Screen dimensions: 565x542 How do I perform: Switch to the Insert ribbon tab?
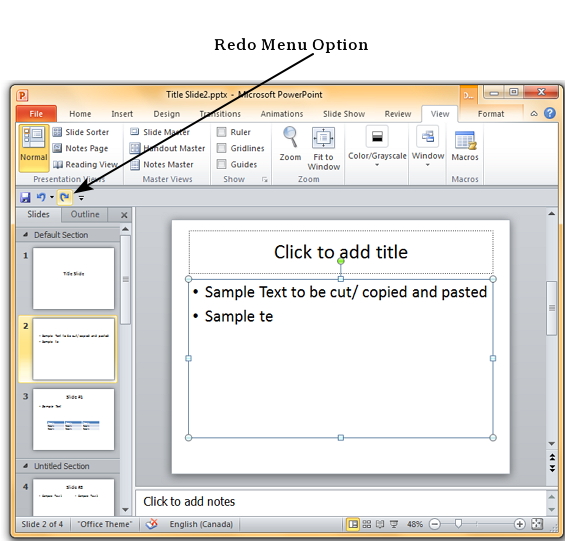click(x=122, y=114)
